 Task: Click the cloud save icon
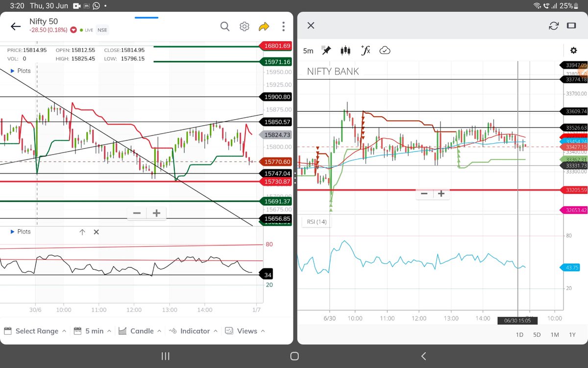click(x=385, y=50)
